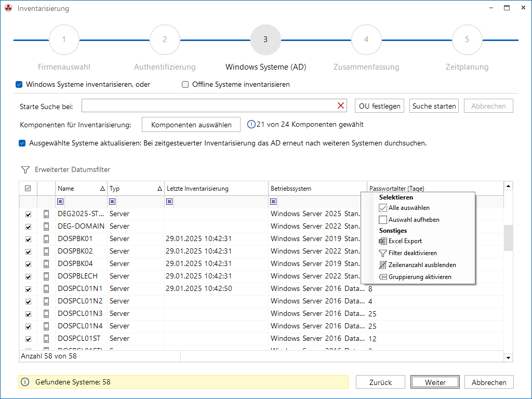Click the 29.01.2025 10:42:50 date cell
The image size is (532, 399).
click(216, 289)
